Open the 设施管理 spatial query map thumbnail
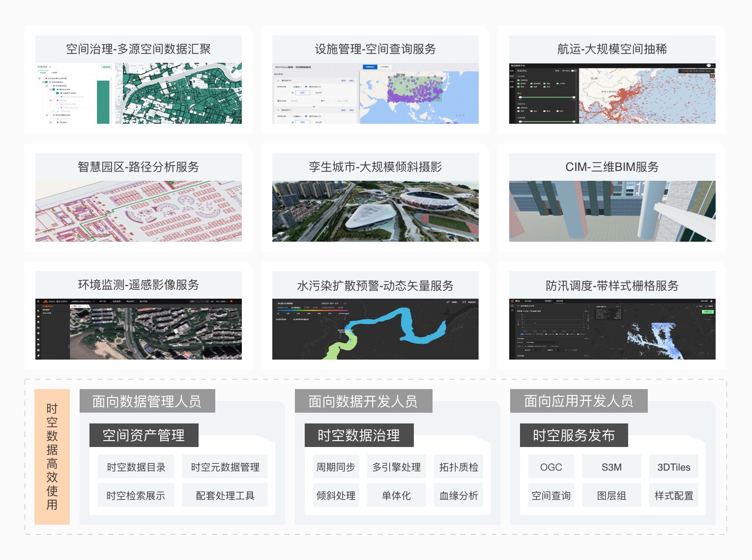 point(376,93)
